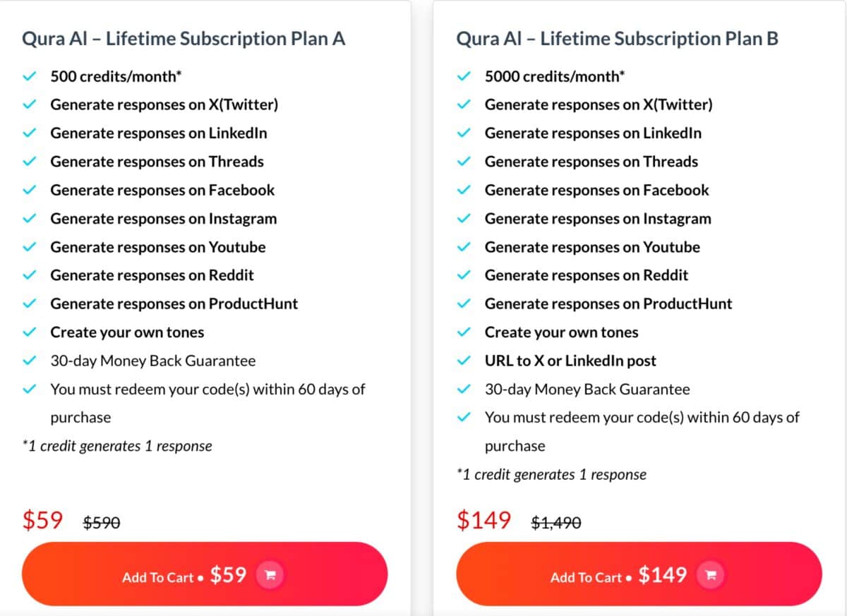
Task: Click Plan A's Create your own tones checkmark
Action: pos(30,332)
